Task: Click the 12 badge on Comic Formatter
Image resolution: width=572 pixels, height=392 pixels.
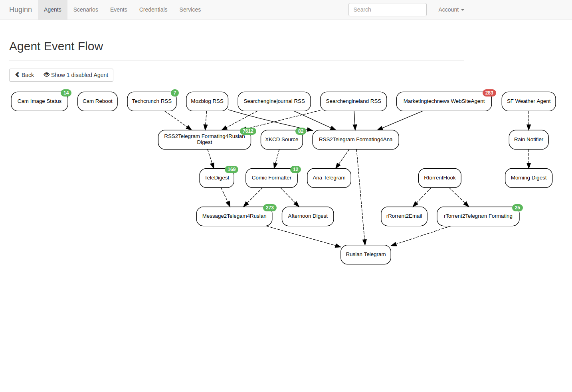Action: tap(295, 169)
